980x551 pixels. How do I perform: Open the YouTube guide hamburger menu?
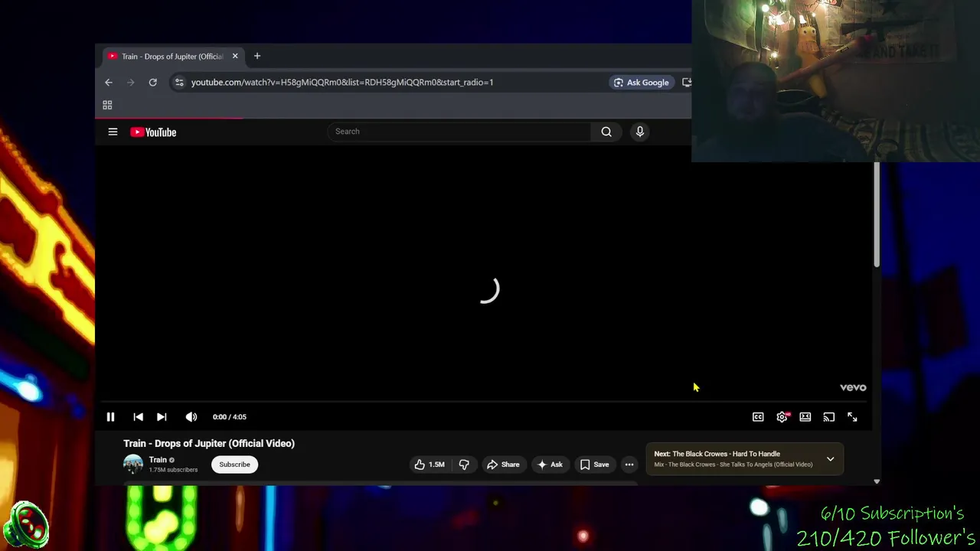pos(113,132)
